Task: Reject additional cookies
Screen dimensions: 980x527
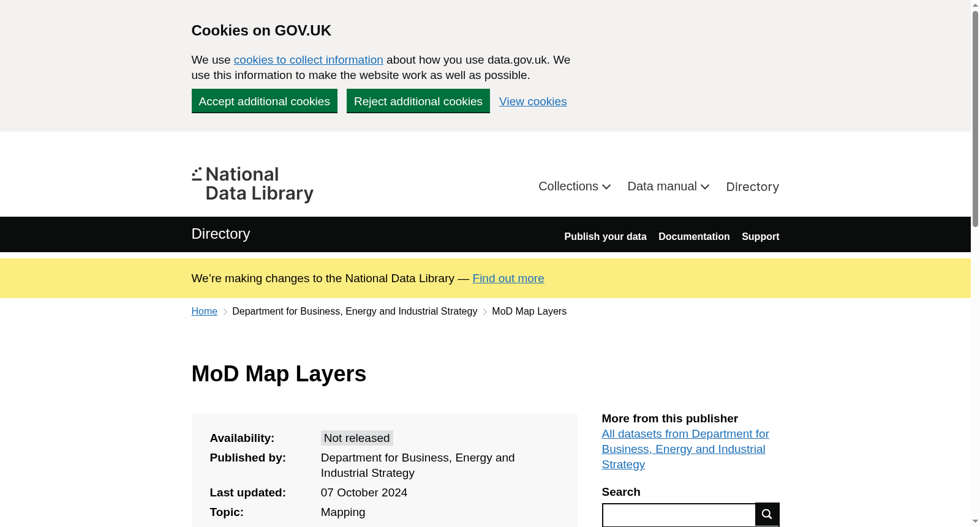Action: coord(418,101)
